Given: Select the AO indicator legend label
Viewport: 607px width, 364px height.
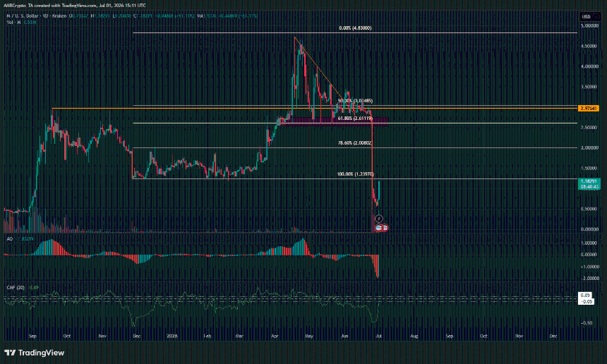Looking at the screenshot, I should click(x=10, y=239).
